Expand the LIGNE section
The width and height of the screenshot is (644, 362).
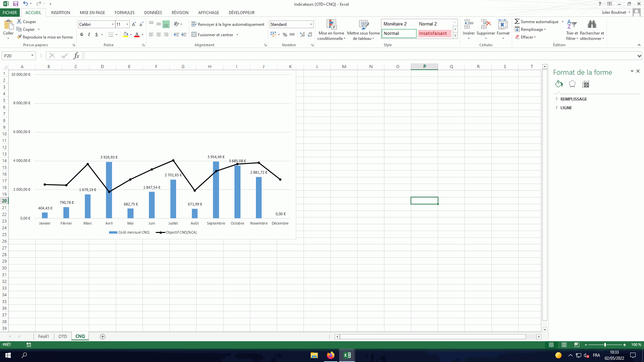566,108
